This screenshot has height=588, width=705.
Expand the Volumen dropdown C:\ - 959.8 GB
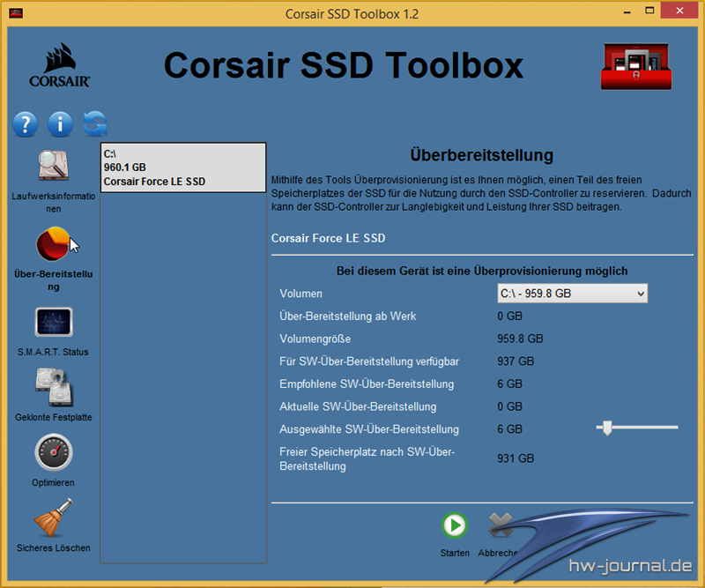[572, 294]
